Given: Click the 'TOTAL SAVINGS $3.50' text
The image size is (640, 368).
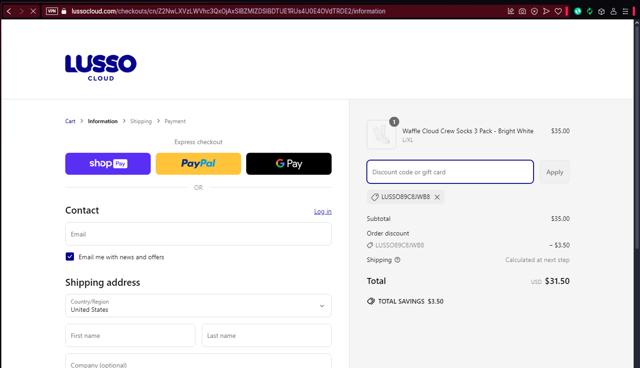Looking at the screenshot, I should (x=411, y=301).
